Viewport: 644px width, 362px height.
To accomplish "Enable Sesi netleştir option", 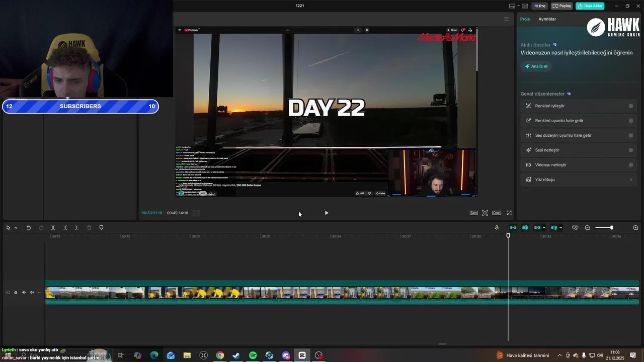I will pyautogui.click(x=631, y=150).
